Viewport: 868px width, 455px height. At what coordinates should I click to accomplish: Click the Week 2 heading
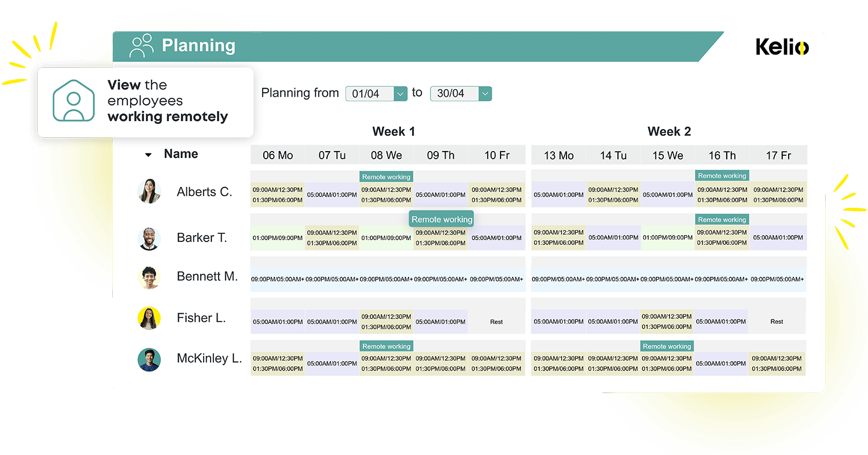click(x=669, y=131)
